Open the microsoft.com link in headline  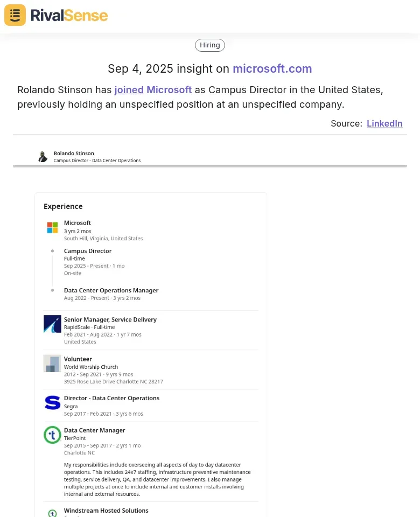pyautogui.click(x=272, y=68)
